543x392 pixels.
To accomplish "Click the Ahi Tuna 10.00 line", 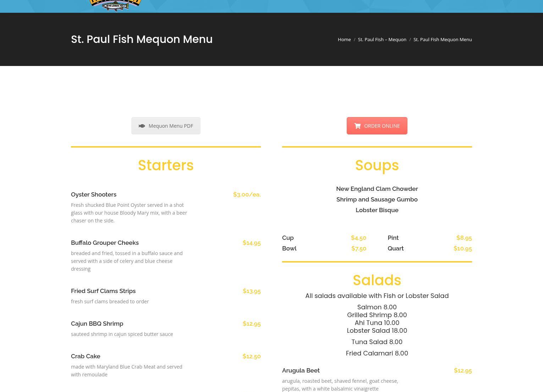I will click(x=377, y=323).
